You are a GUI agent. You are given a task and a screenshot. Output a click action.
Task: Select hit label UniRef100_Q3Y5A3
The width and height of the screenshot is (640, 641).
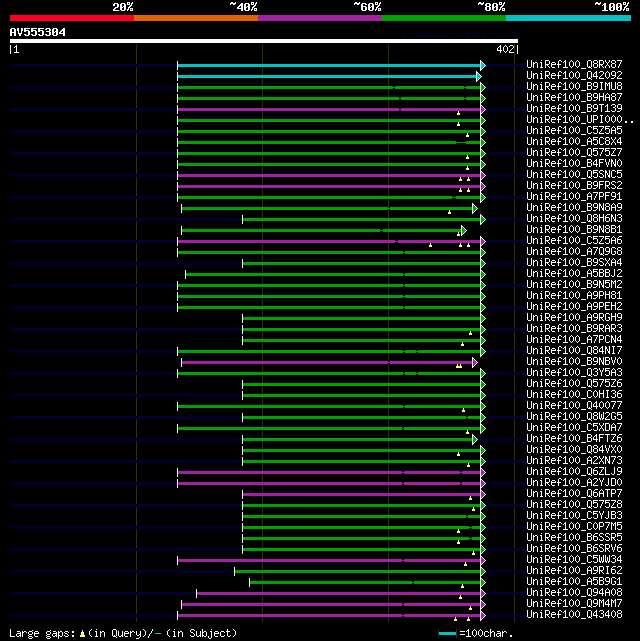(574, 372)
